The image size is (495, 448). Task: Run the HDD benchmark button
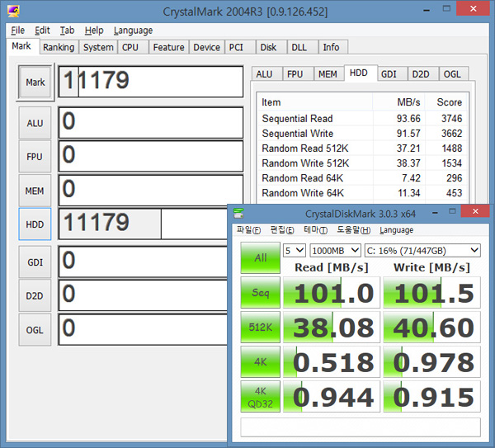pos(35,224)
